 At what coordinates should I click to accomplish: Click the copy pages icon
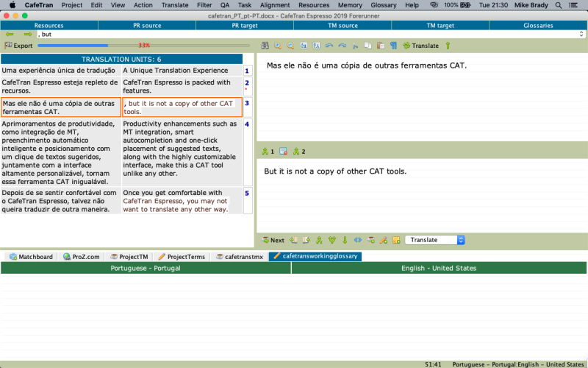point(368,46)
